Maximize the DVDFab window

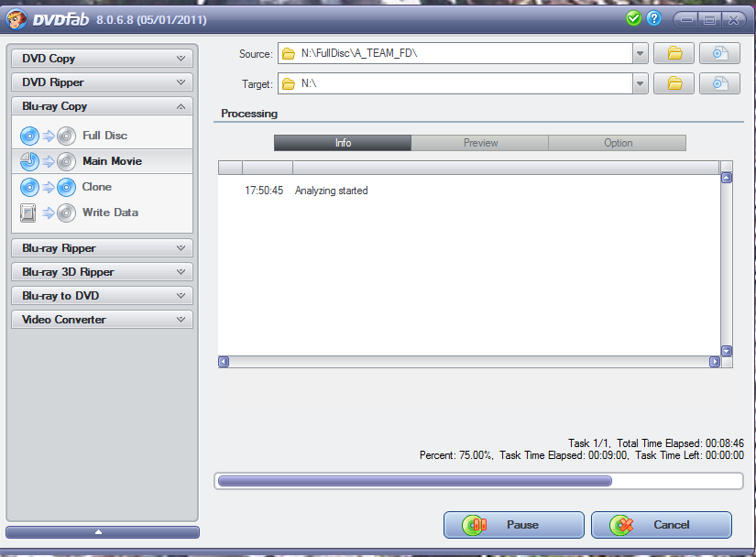click(x=709, y=20)
